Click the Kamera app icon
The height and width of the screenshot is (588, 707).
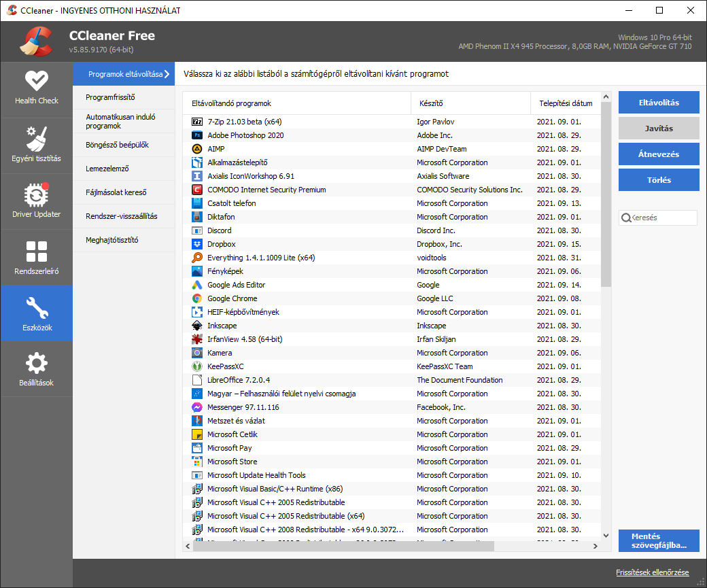pos(197,353)
